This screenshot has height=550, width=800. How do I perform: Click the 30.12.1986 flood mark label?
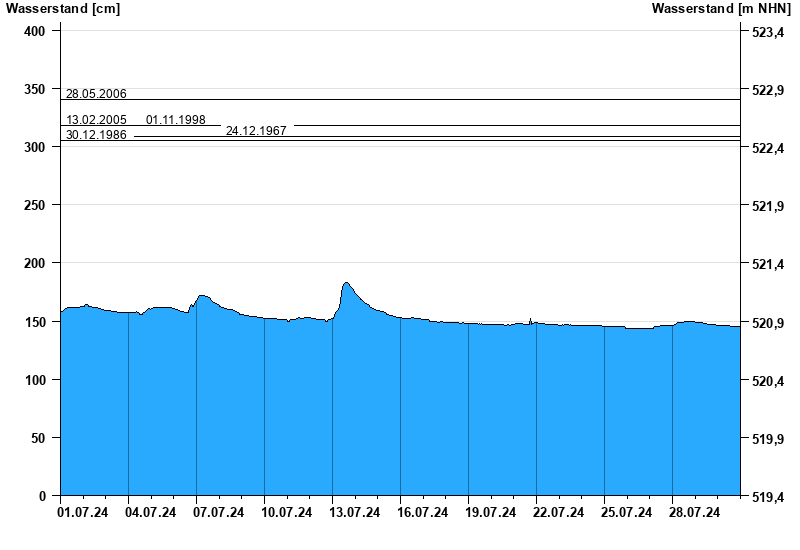click(96, 135)
